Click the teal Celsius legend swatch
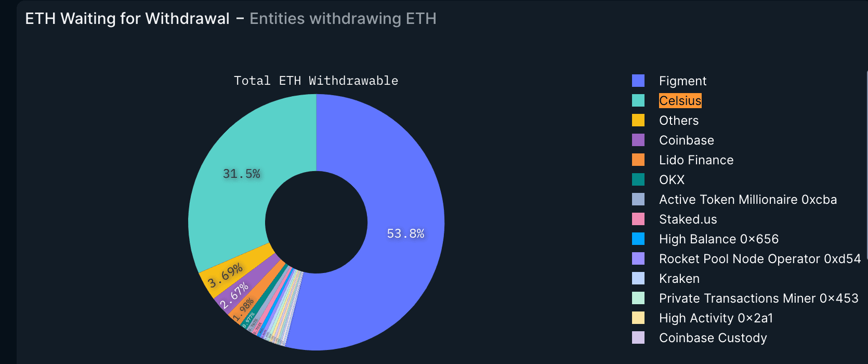Screen dimensions: 868x364 (638, 100)
